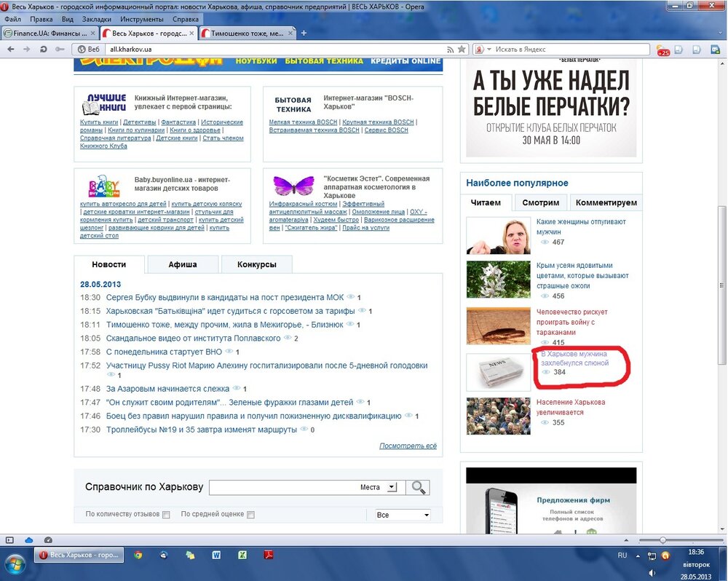Open the Вид menu
Image resolution: width=728 pixels, height=581 pixels.
tap(67, 19)
